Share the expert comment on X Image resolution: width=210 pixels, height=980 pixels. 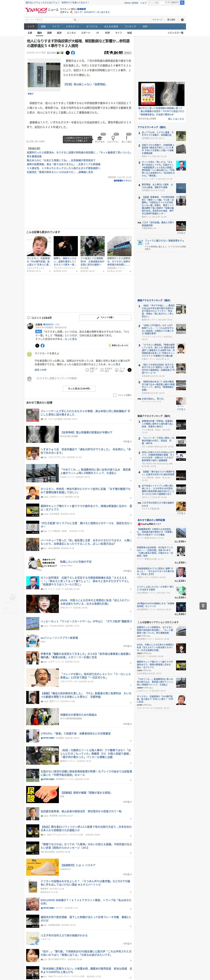[37, 345]
